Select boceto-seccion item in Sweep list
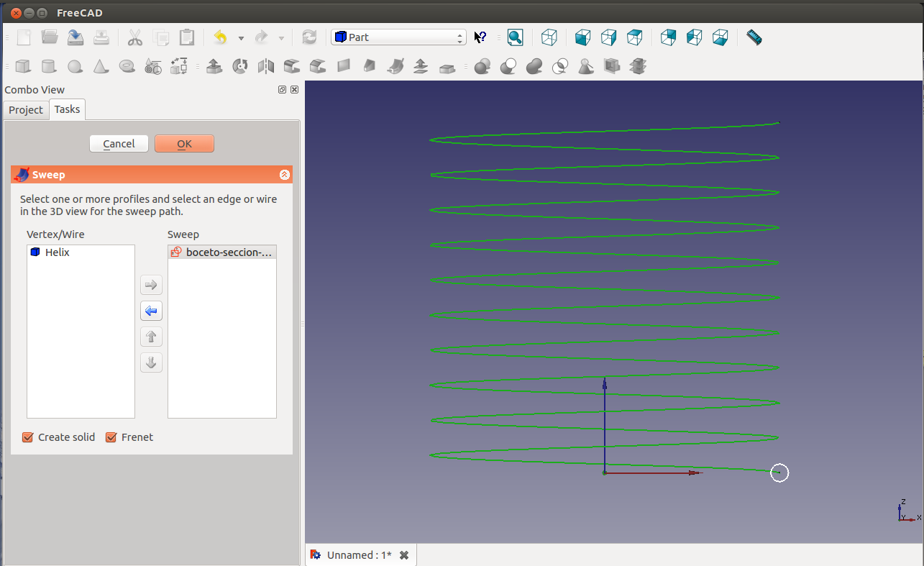Screen dimensions: 924x566 tap(223, 252)
